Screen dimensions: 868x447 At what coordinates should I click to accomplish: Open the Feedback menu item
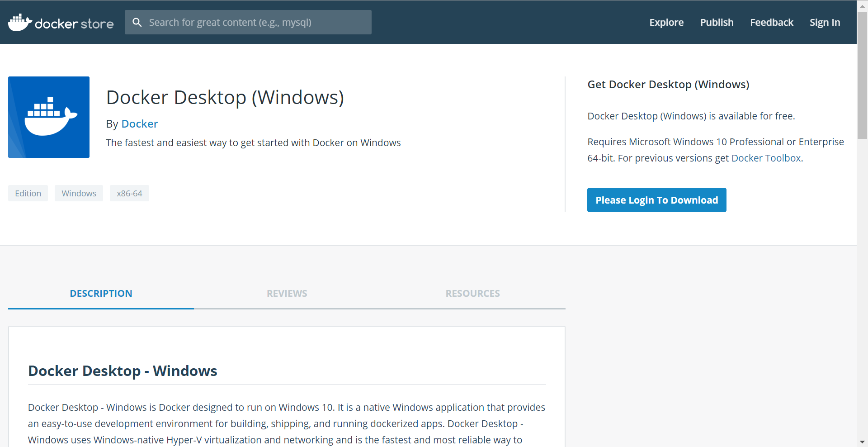point(772,22)
